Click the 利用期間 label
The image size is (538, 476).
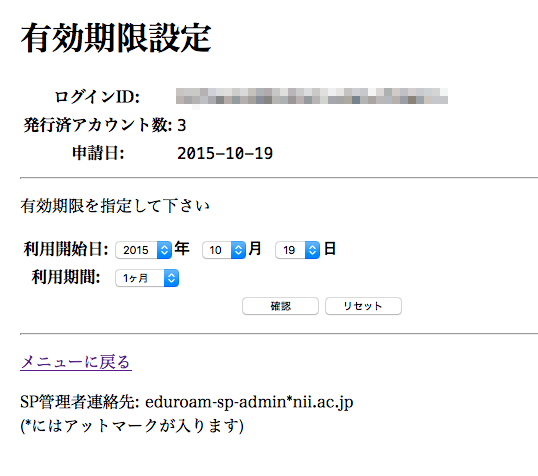point(66,277)
